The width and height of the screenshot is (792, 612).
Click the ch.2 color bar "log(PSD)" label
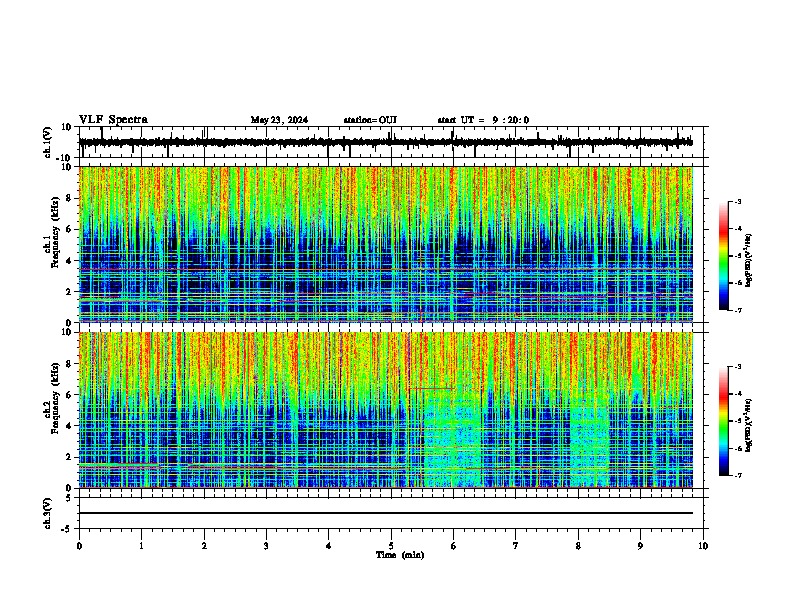749,425
